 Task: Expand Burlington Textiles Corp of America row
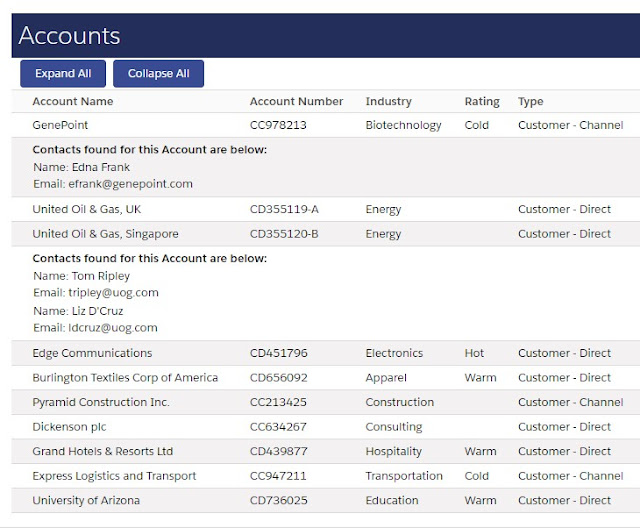click(x=326, y=378)
